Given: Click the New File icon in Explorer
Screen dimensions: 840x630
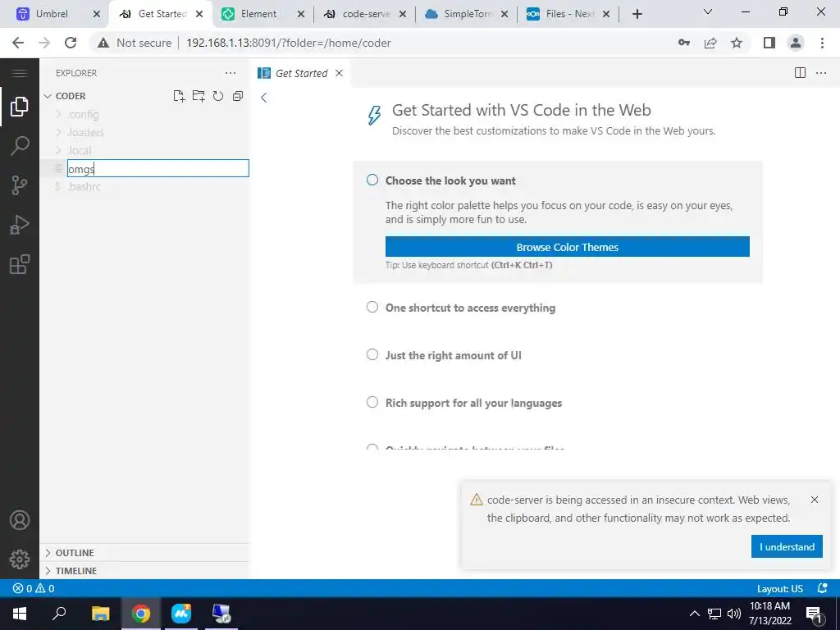Looking at the screenshot, I should (x=179, y=96).
